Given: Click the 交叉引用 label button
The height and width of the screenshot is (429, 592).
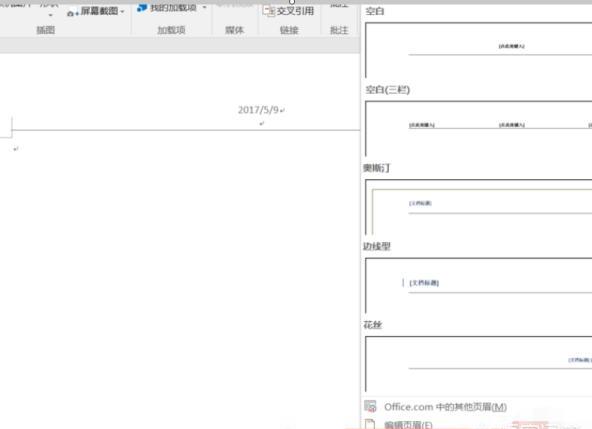Looking at the screenshot, I should (295, 11).
